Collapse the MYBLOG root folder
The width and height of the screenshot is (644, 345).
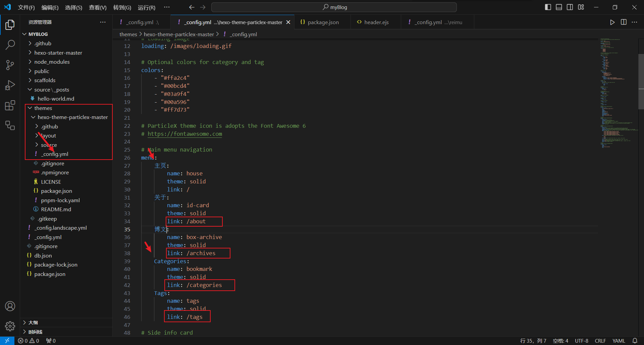pos(66,34)
